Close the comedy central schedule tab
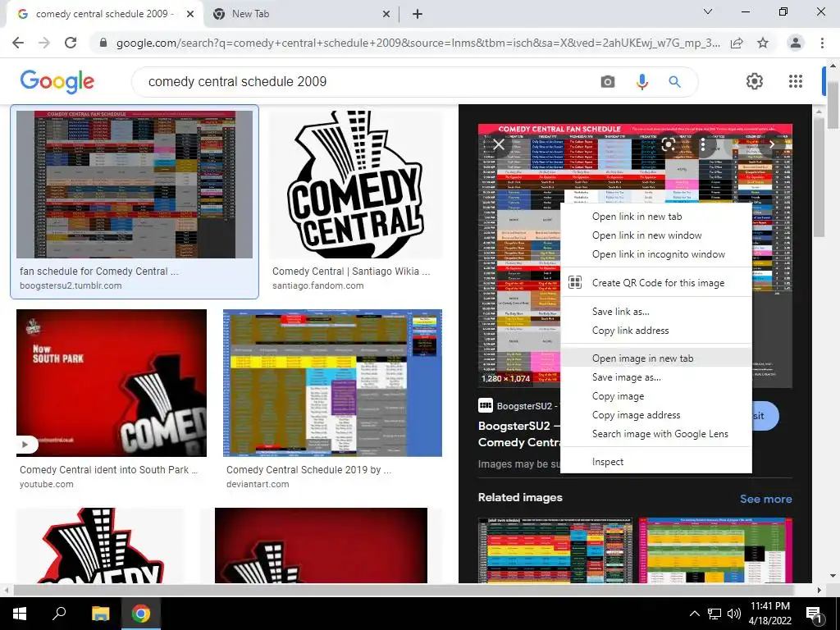 (x=190, y=14)
